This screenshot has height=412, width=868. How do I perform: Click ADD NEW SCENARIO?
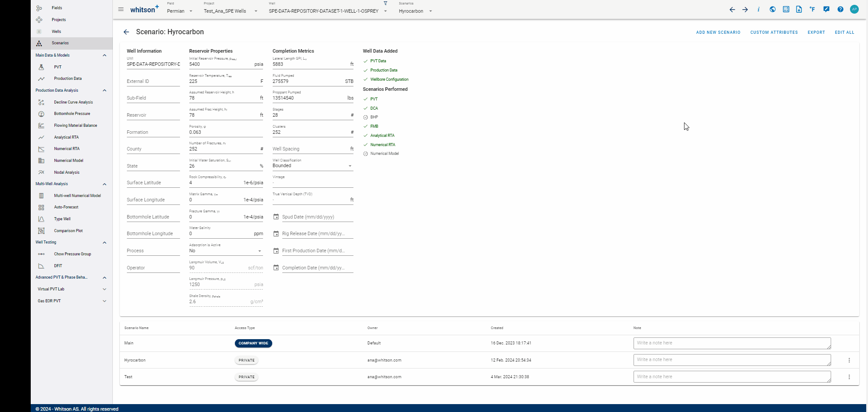coord(718,32)
